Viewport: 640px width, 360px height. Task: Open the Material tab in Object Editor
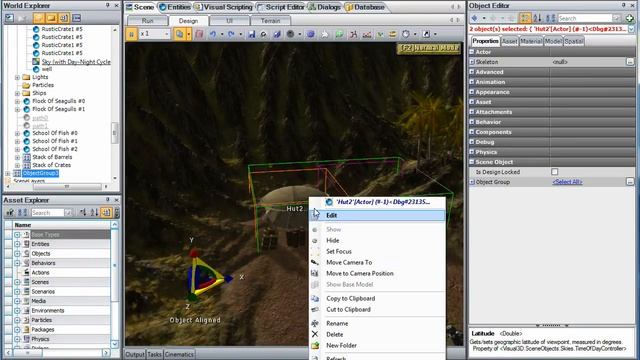(531, 41)
